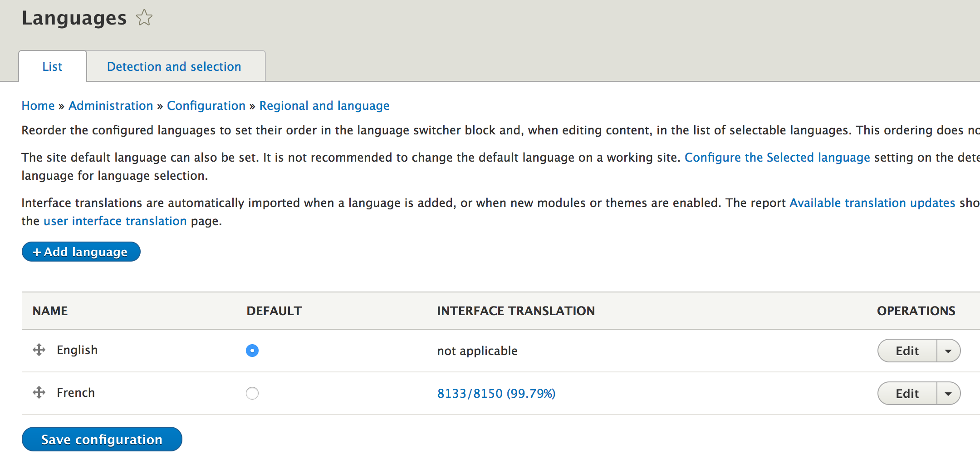
Task: Expand the French row operations dropdown arrow
Action: click(x=948, y=394)
